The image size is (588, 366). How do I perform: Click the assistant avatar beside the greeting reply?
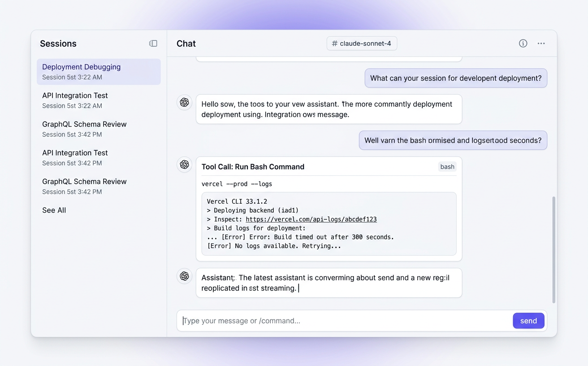[184, 102]
